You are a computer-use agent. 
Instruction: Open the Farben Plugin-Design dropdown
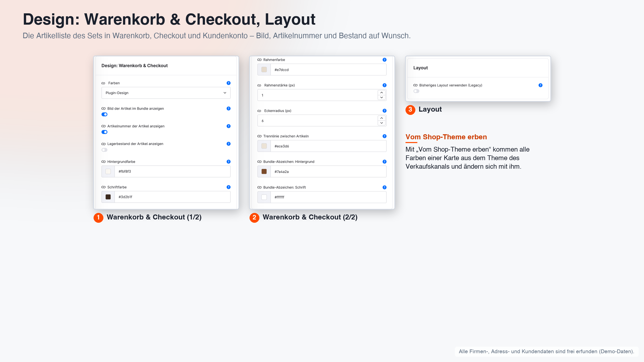[166, 93]
